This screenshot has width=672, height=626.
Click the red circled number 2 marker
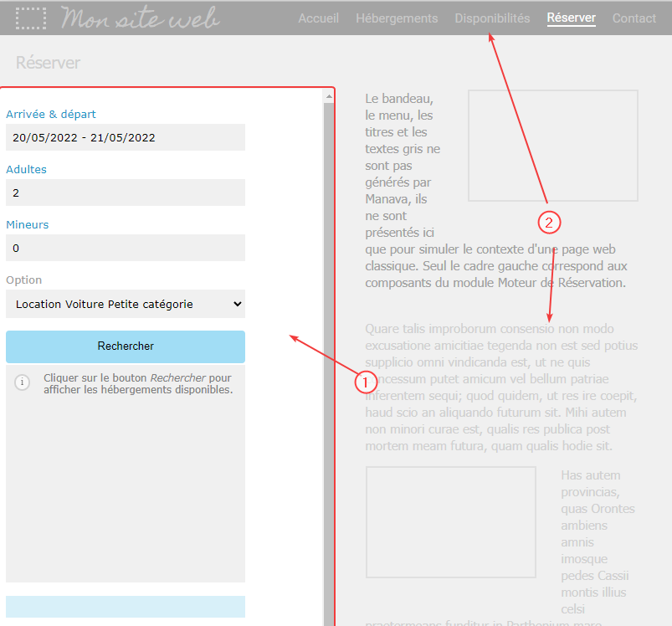(548, 222)
